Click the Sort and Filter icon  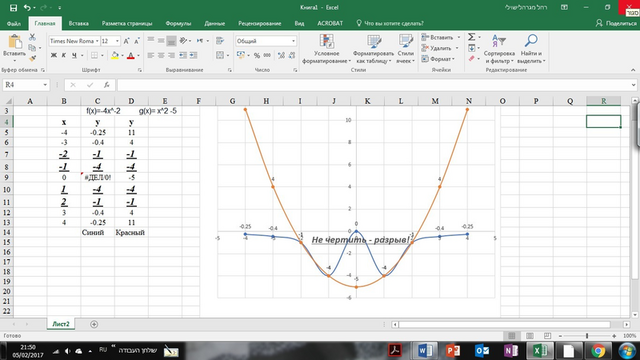point(499,41)
